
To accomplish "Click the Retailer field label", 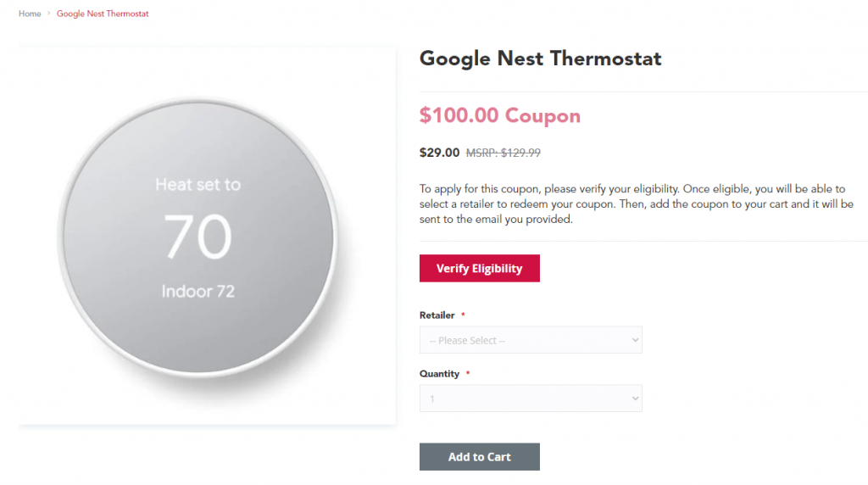I will (437, 315).
